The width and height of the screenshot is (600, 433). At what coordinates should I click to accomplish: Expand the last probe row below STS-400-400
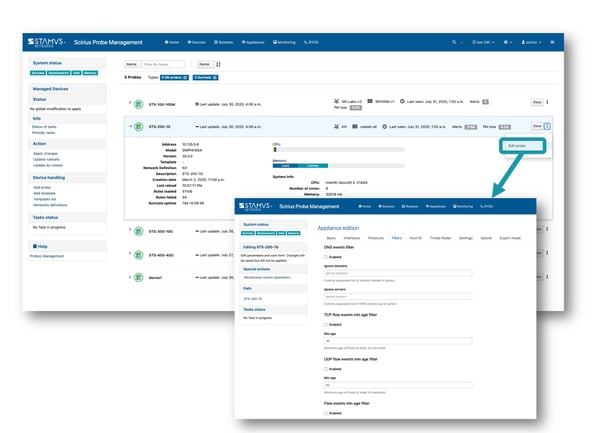(130, 276)
